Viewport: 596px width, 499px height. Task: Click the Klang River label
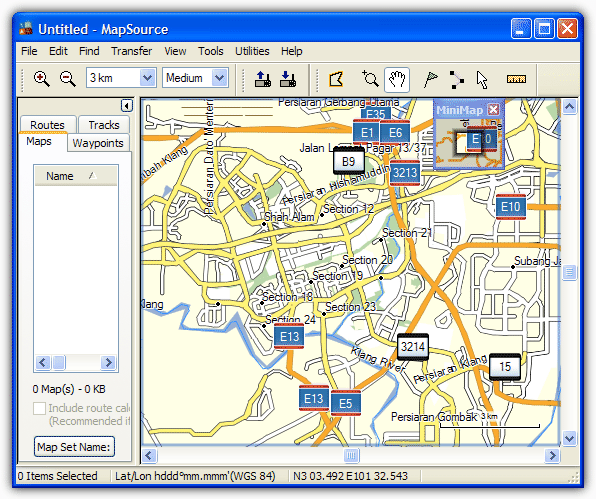(377, 359)
